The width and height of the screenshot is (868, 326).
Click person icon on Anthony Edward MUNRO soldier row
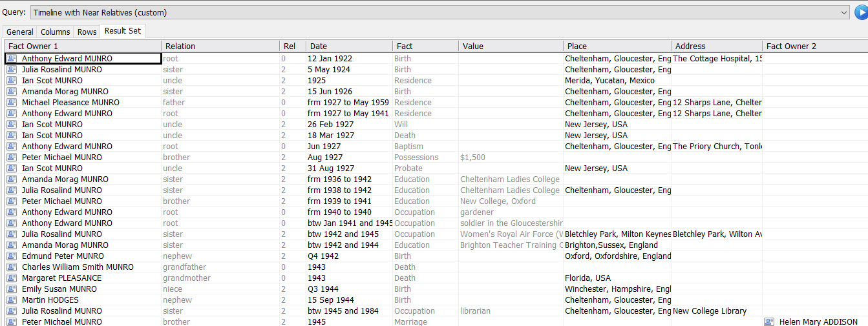click(12, 223)
